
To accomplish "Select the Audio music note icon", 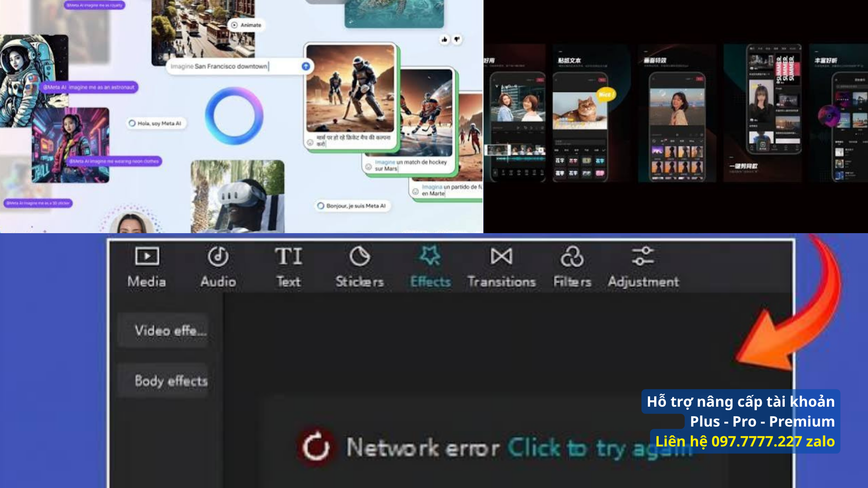I will click(218, 256).
